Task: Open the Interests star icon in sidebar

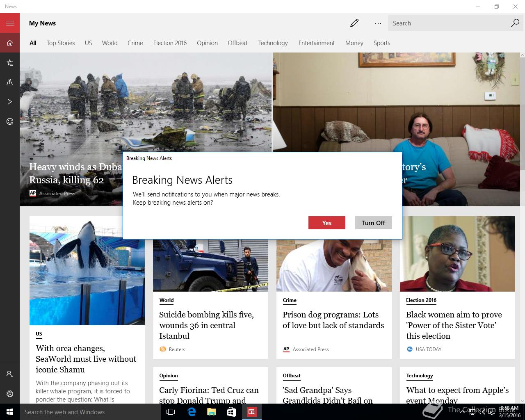Action: tap(10, 62)
